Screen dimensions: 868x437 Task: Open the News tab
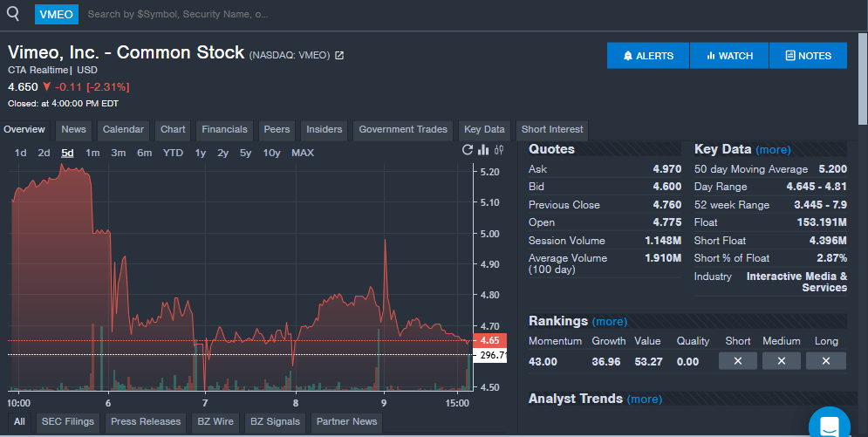tap(73, 129)
